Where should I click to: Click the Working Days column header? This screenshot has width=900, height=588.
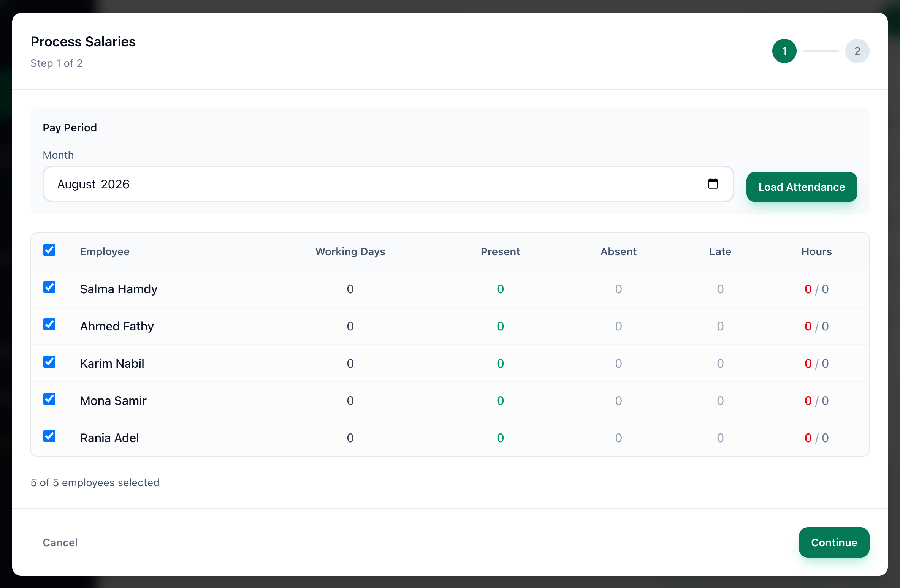[350, 251]
